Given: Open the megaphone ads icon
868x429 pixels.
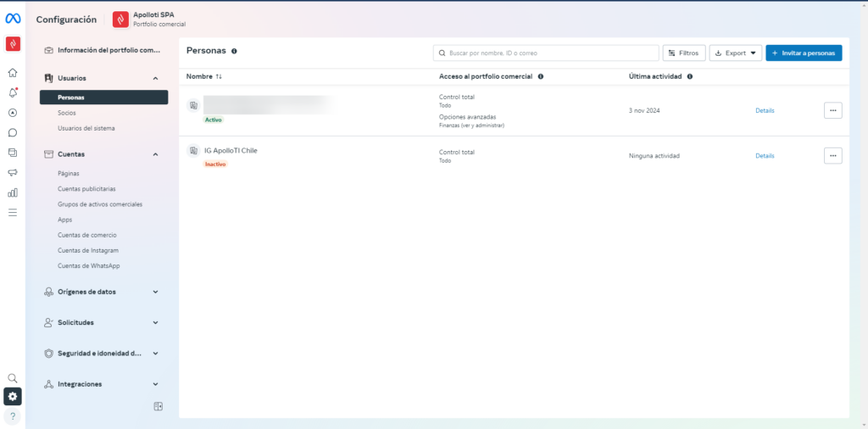Looking at the screenshot, I should coord(13,172).
